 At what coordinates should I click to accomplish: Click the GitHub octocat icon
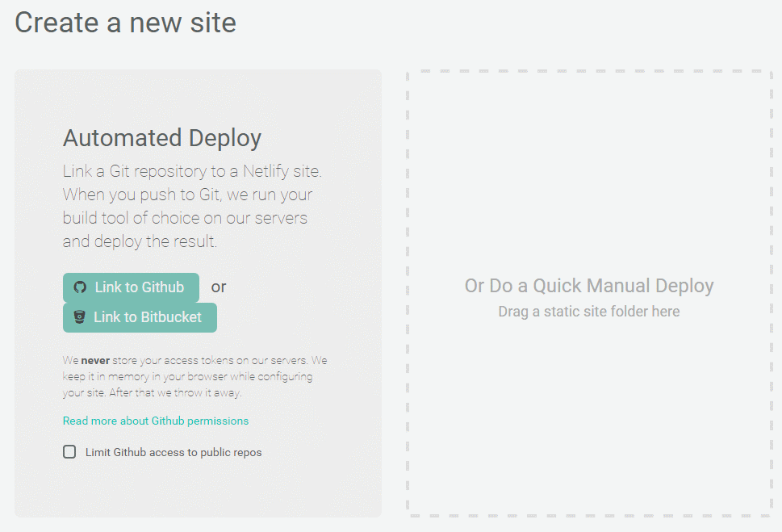coord(79,287)
